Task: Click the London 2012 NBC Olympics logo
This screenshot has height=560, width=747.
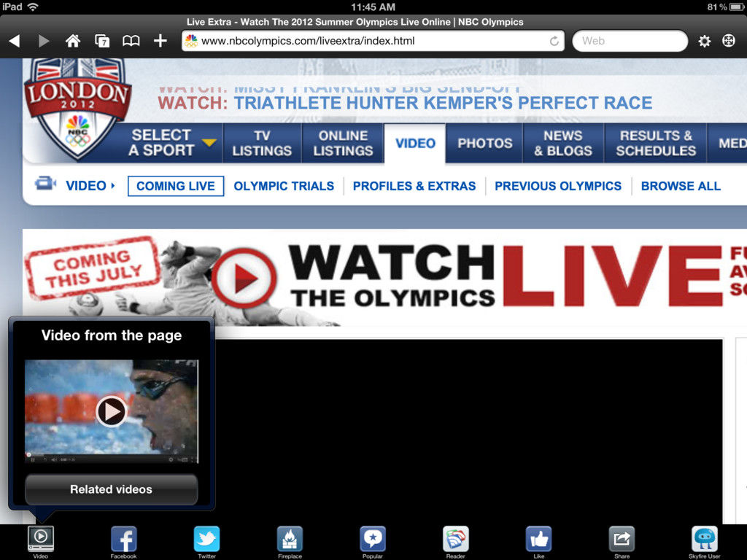Action: (x=77, y=109)
